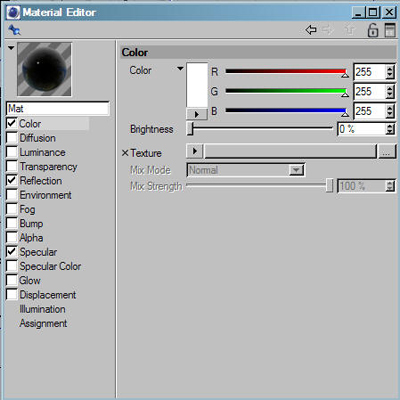Image resolution: width=400 pixels, height=400 pixels.
Task: Select the Transparency channel label
Action: [48, 167]
